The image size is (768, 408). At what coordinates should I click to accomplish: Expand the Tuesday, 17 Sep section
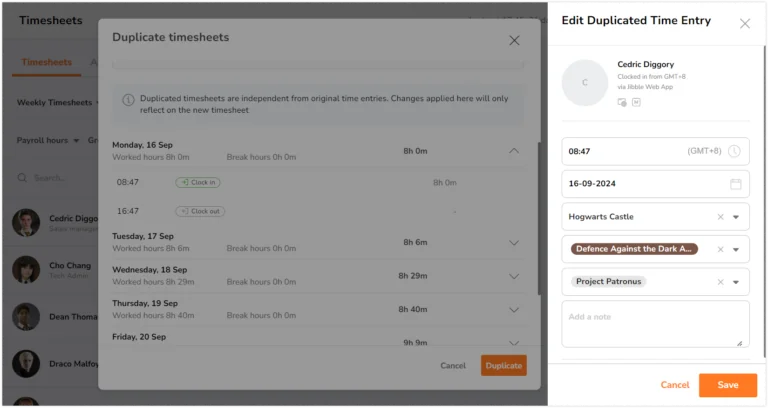[x=513, y=242]
